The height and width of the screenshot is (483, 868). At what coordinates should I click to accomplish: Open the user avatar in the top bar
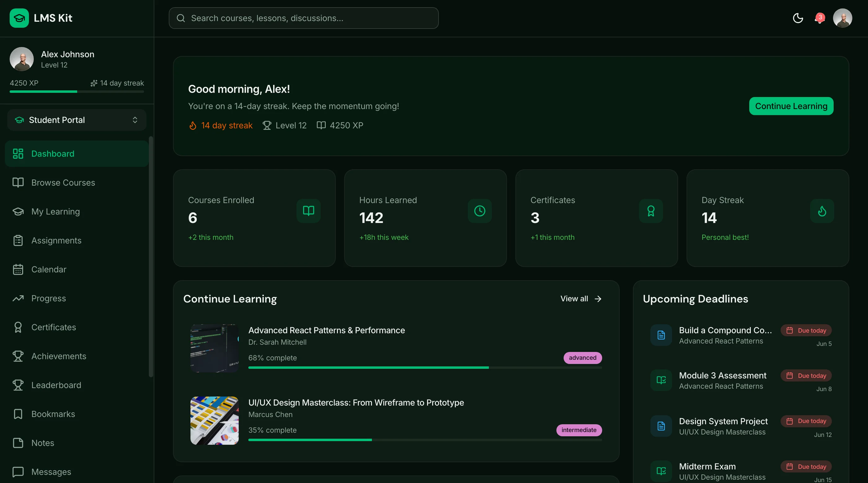pos(842,18)
